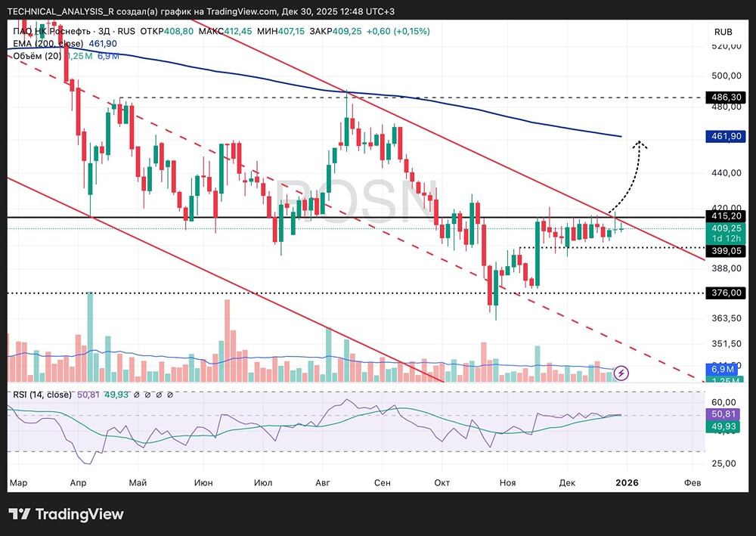Viewport: 756px width, 536px height.
Task: Click the 388,00 price axis value
Action: [727, 268]
